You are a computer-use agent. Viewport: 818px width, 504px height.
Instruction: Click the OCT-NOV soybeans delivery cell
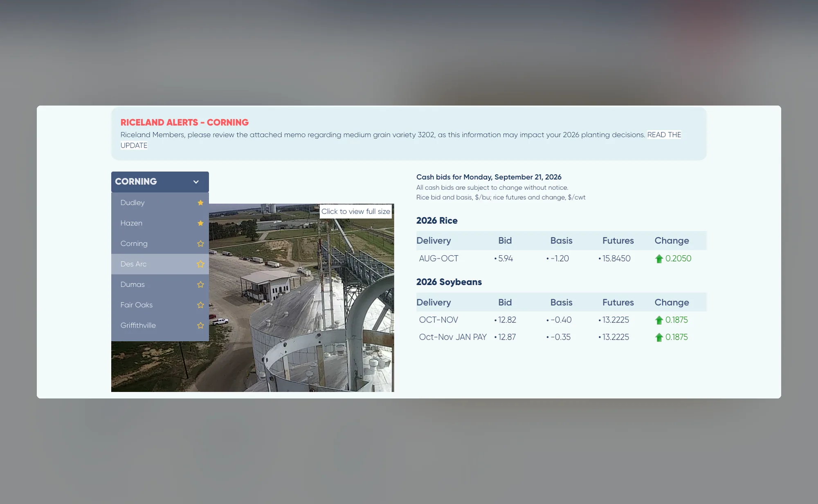pos(438,320)
